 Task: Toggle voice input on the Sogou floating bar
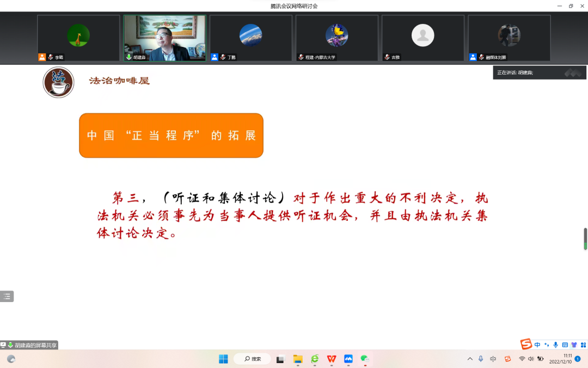tap(555, 345)
